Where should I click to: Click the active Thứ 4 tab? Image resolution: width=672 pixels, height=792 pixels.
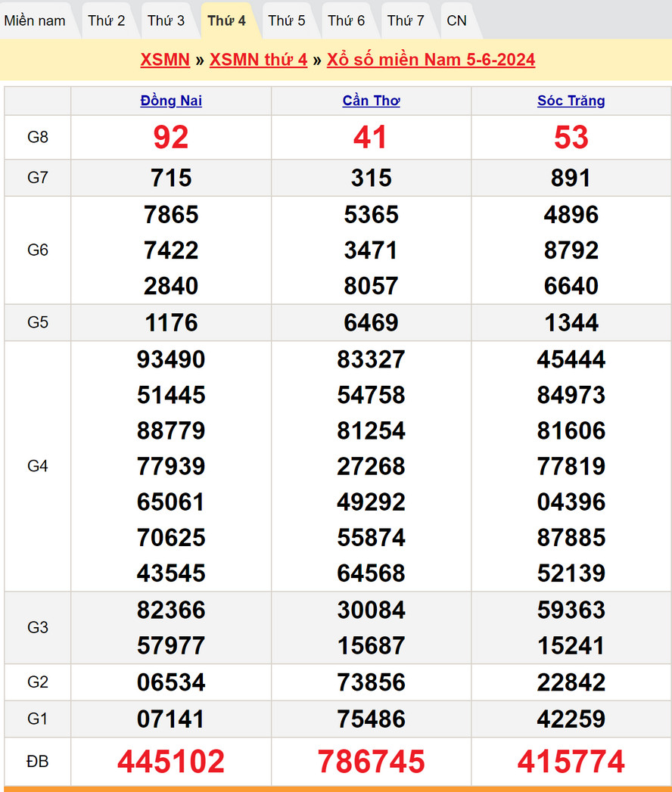(x=226, y=20)
